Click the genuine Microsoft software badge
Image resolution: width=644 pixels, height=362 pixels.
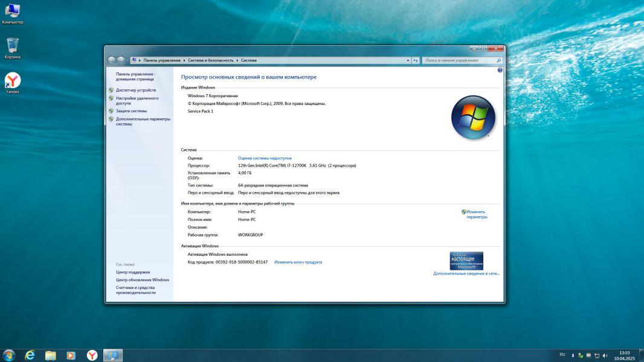tap(466, 261)
